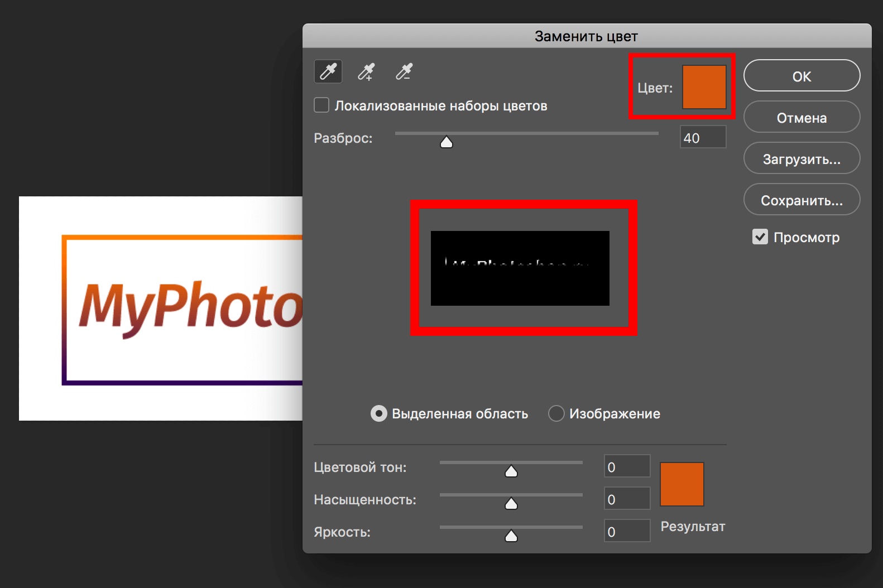Click the Загрузить... button
The height and width of the screenshot is (588, 883).
tap(802, 158)
